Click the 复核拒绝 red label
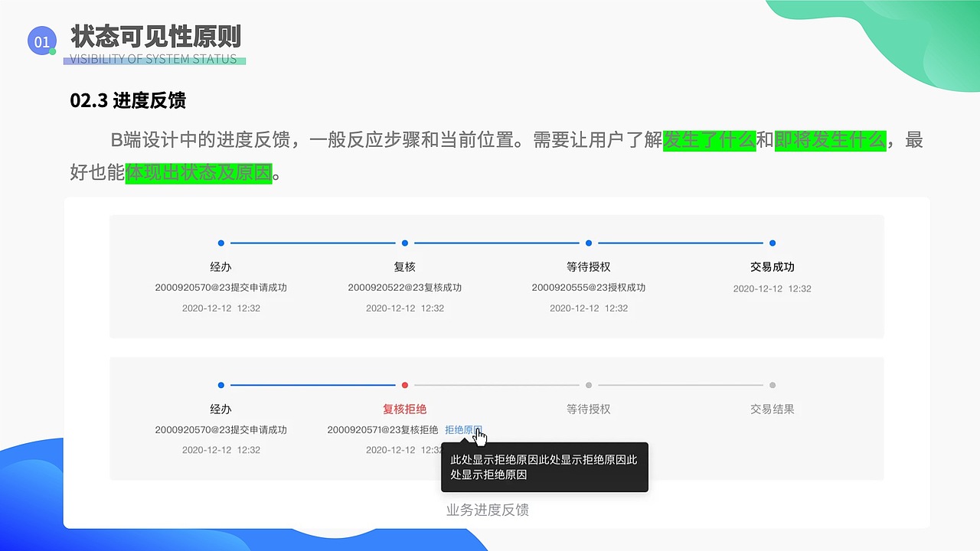 [405, 409]
